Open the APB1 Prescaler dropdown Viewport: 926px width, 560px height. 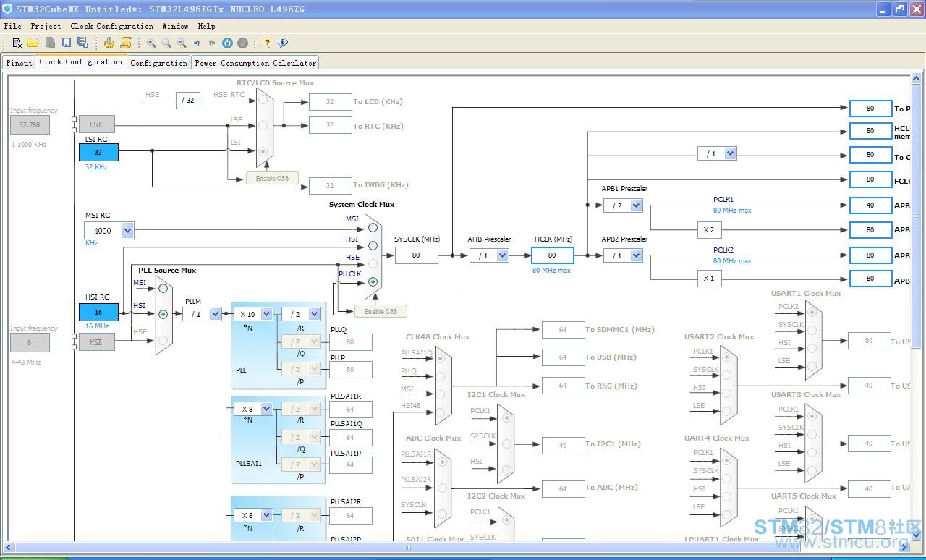coord(637,205)
